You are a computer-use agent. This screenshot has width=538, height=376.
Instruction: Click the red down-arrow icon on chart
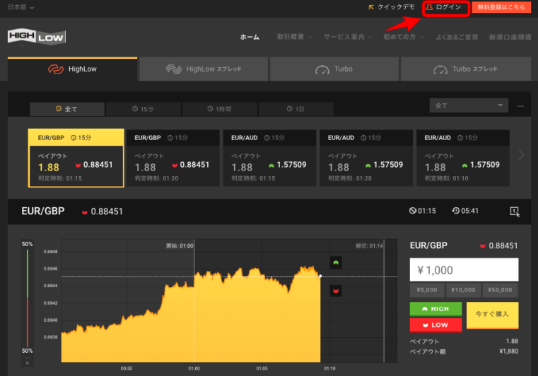tap(336, 291)
